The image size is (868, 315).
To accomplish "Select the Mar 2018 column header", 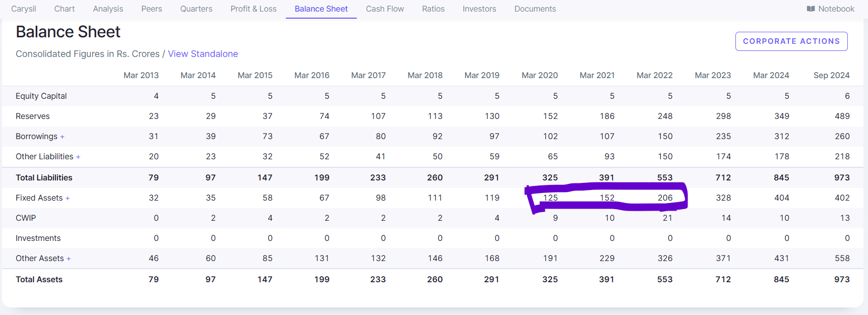I will click(x=425, y=75).
